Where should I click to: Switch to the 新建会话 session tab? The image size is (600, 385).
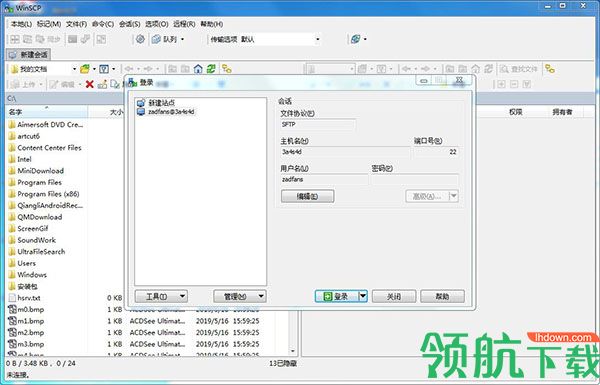[28, 55]
